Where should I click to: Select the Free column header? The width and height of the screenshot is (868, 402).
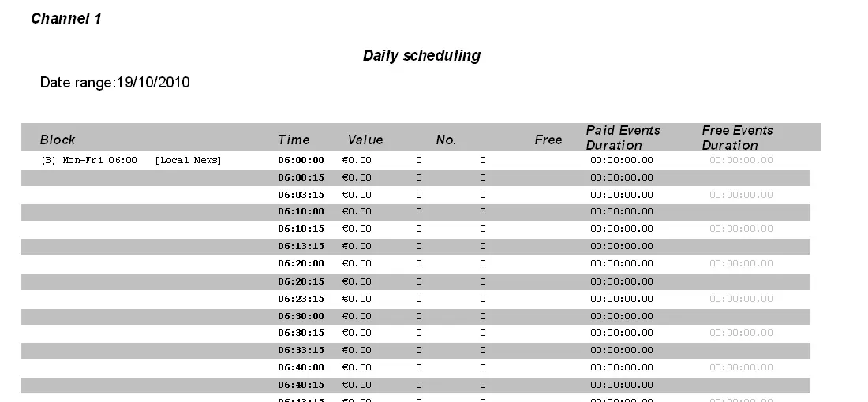click(x=548, y=140)
